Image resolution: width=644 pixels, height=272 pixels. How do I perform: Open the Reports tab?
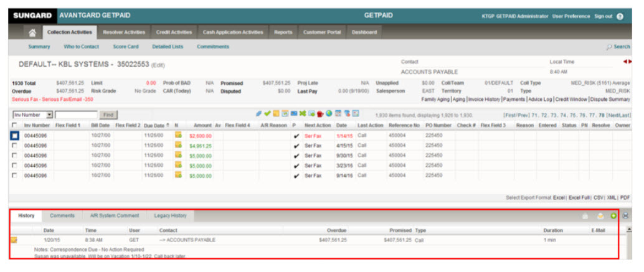click(283, 32)
